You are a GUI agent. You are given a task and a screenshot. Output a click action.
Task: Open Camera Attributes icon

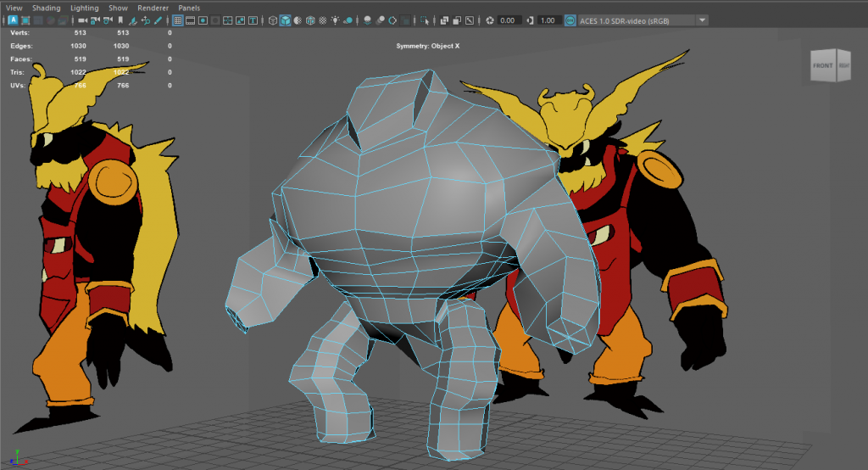click(x=108, y=20)
